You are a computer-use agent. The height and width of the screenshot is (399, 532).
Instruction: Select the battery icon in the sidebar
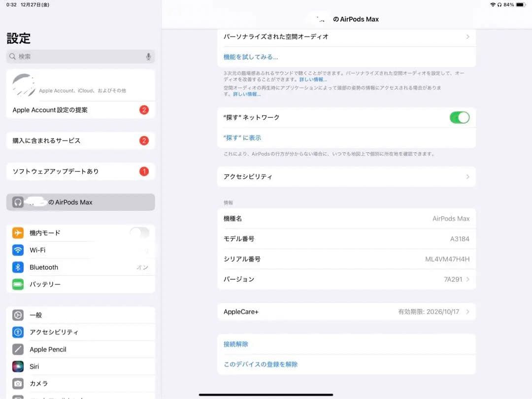click(18, 284)
